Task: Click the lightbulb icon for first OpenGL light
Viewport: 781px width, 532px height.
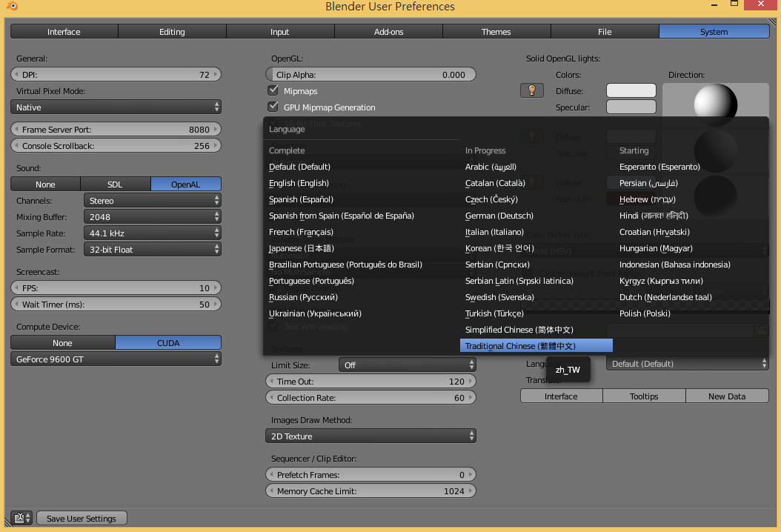Action: [x=531, y=90]
